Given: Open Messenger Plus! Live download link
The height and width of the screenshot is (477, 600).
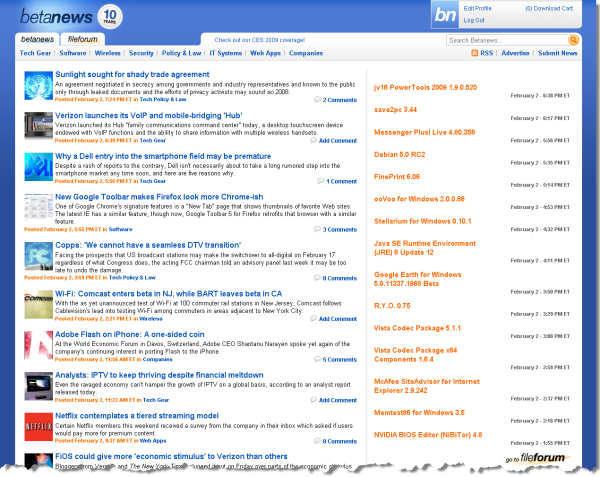Looking at the screenshot, I should click(x=424, y=132).
